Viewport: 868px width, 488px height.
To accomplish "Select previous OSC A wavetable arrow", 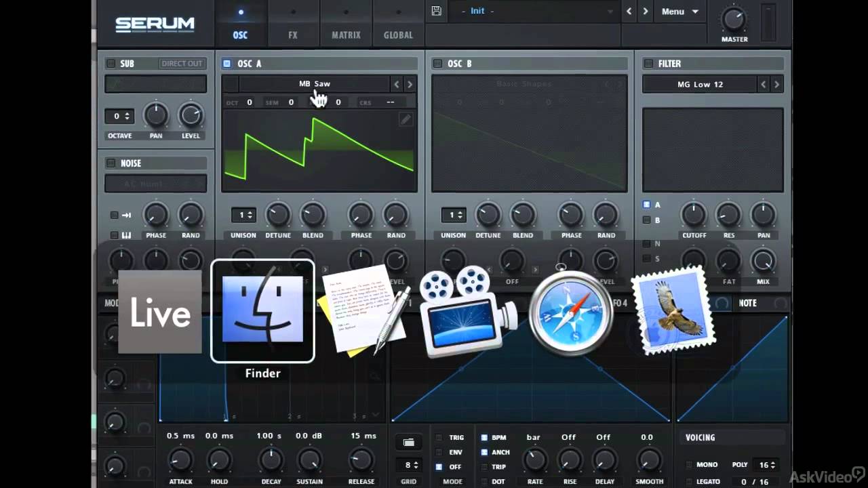I will click(397, 84).
